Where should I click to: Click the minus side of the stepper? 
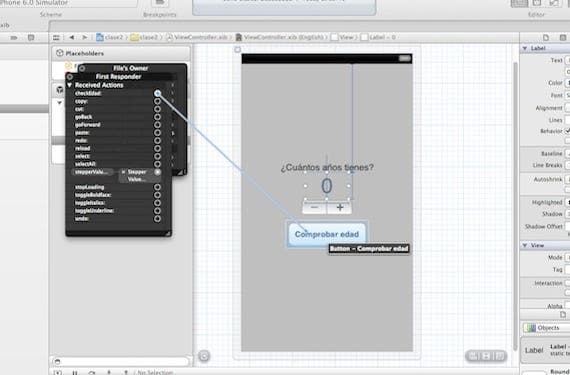[314, 207]
